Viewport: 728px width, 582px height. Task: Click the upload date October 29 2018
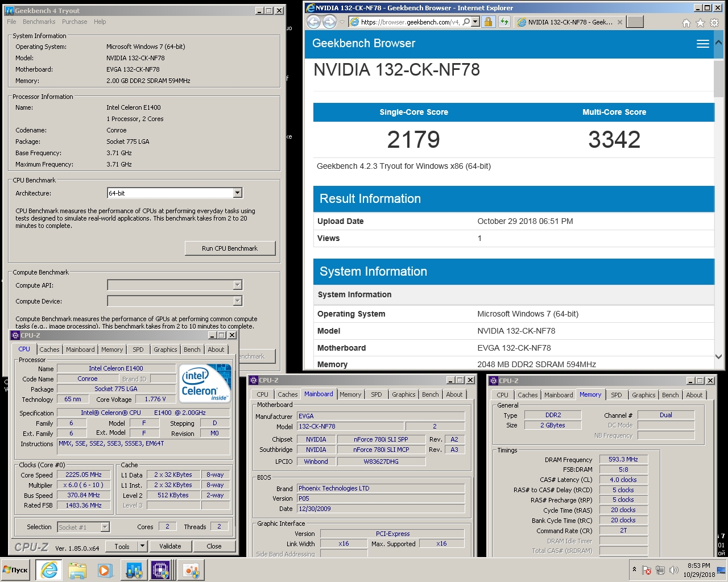click(x=525, y=221)
